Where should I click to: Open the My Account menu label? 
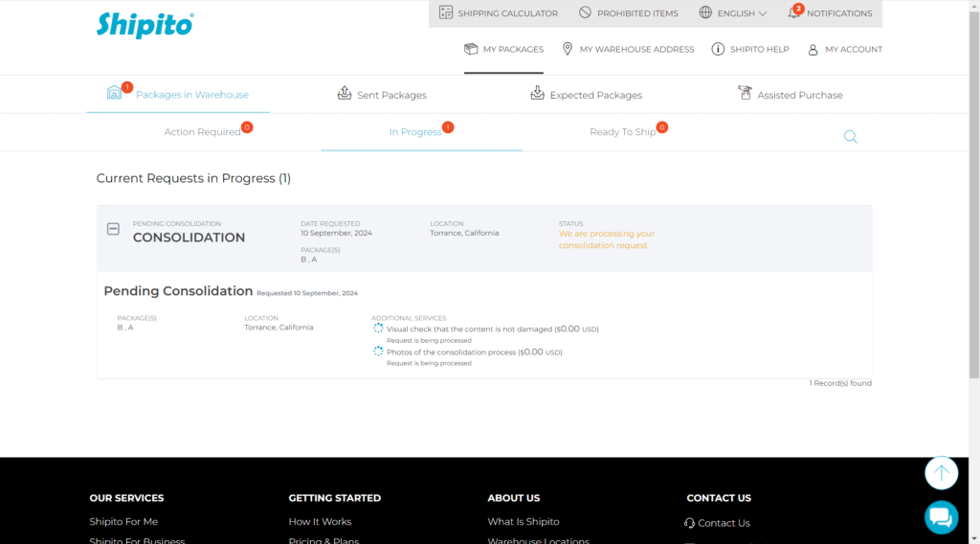tap(854, 50)
